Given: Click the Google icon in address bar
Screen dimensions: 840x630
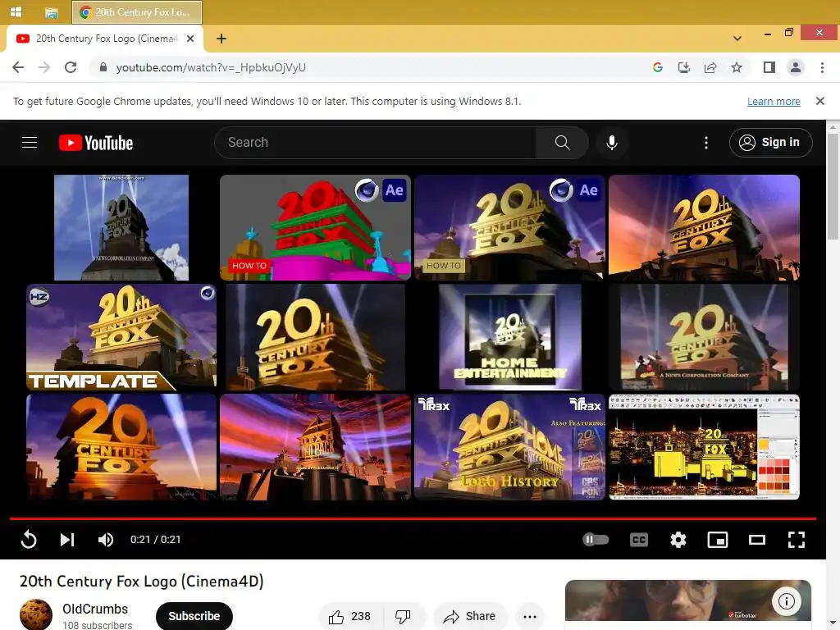Looking at the screenshot, I should 658,67.
